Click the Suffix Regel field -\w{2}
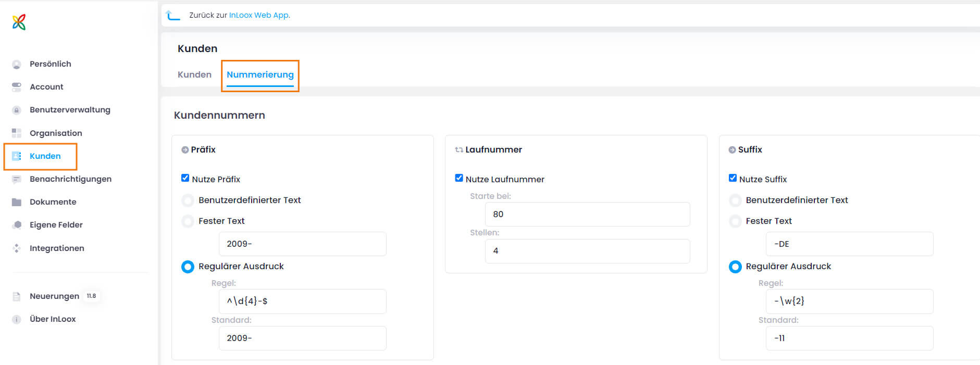Screen dimensions: 980x365 point(849,301)
